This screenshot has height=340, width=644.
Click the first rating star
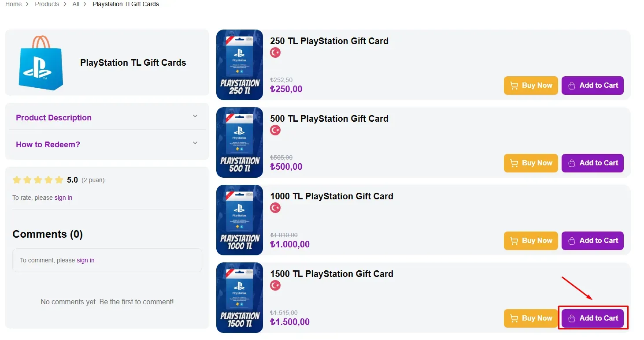point(17,180)
